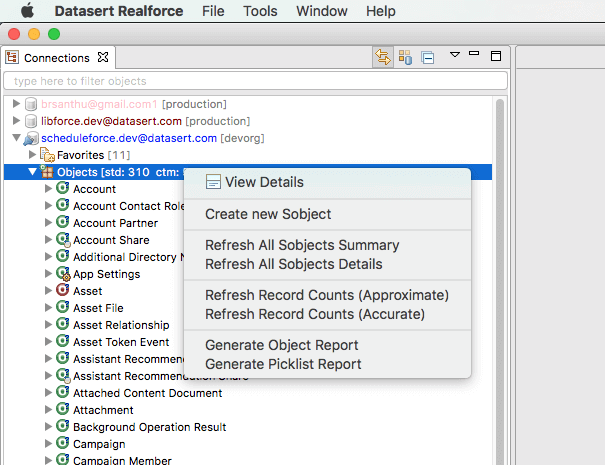Screen dimensions: 605x465
Task: Expand the Asset File object
Action: pyautogui.click(x=48, y=307)
